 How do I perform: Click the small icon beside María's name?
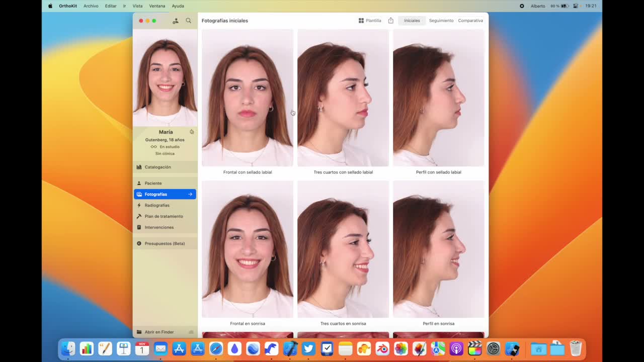tap(192, 132)
